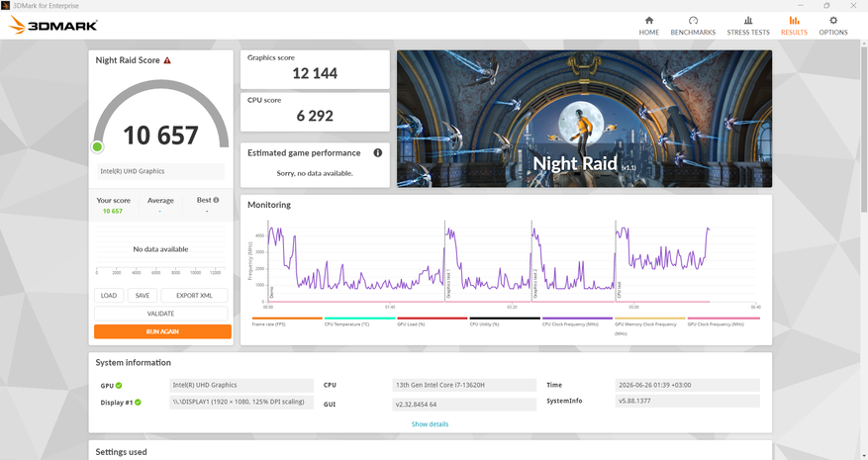Click the green check beside Display #1

click(x=138, y=403)
